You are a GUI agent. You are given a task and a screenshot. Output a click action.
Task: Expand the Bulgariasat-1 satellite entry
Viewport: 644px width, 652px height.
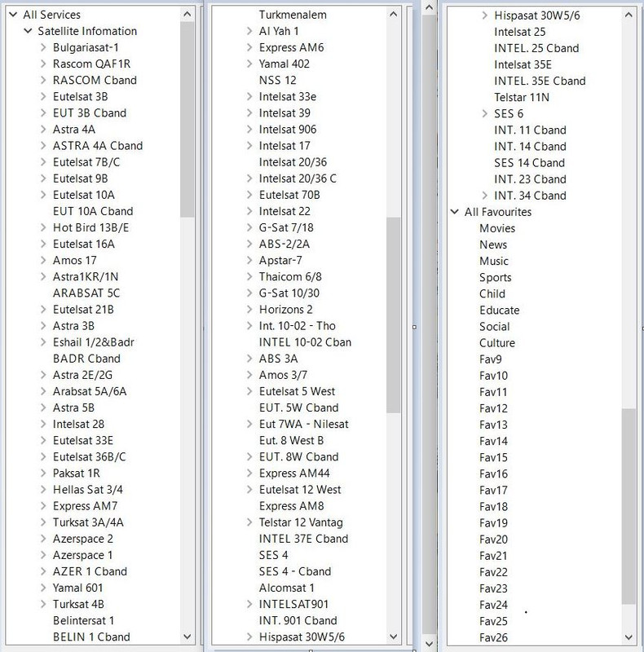tap(43, 47)
